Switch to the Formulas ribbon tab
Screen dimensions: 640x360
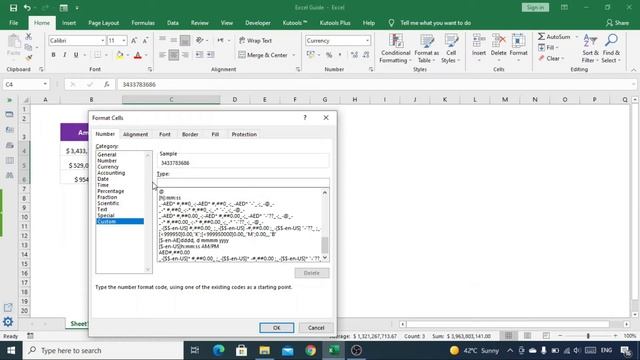click(x=143, y=23)
